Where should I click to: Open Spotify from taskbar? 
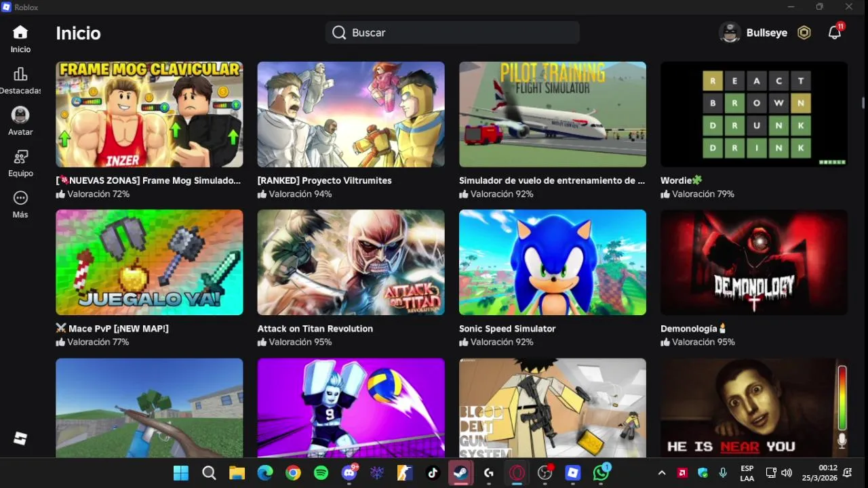[321, 473]
